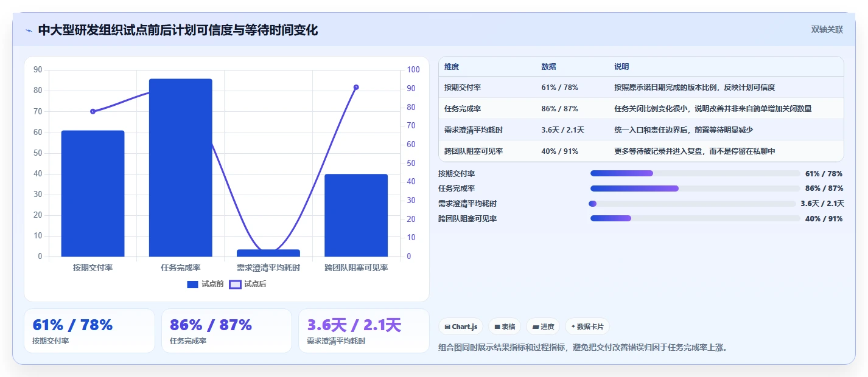Click the description starting 按照原承诺日期完成
Image resolution: width=868 pixels, height=377 pixels.
pyautogui.click(x=695, y=88)
